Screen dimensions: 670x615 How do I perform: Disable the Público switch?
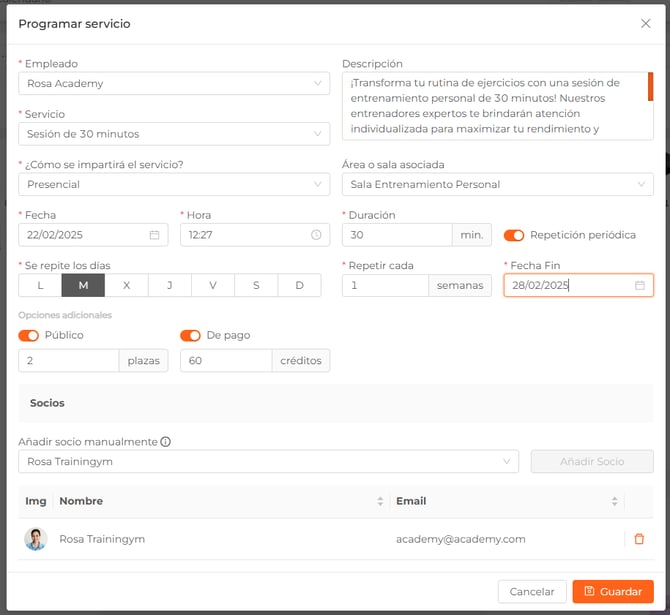tap(29, 336)
